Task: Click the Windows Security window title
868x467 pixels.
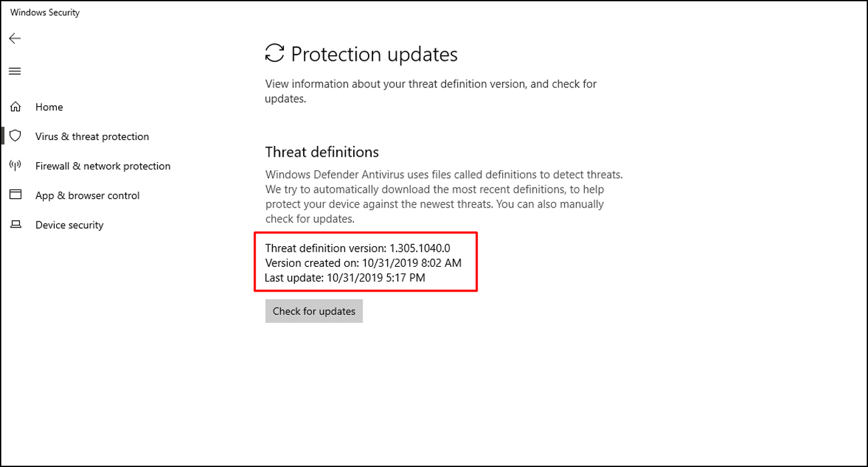Action: 45,12
